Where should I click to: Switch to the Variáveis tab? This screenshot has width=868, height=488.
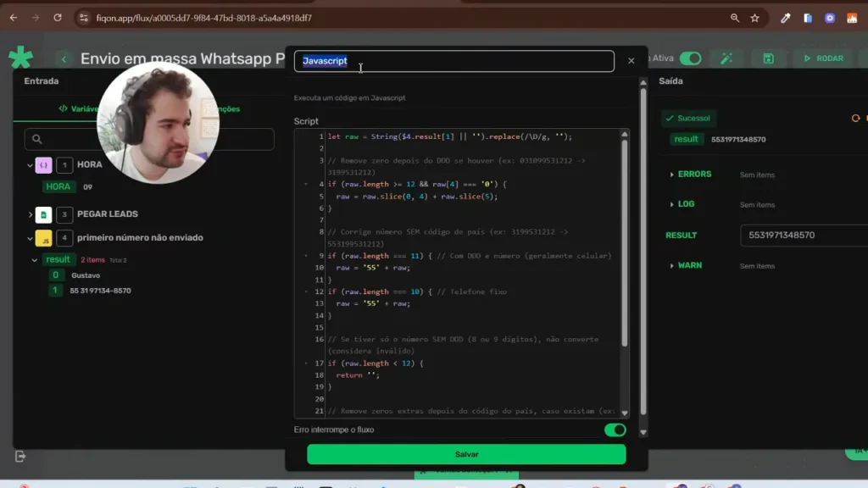point(76,108)
